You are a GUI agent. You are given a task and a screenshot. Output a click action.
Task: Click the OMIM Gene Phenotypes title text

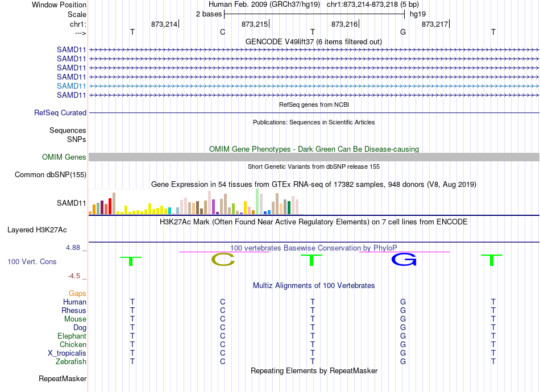(x=314, y=149)
